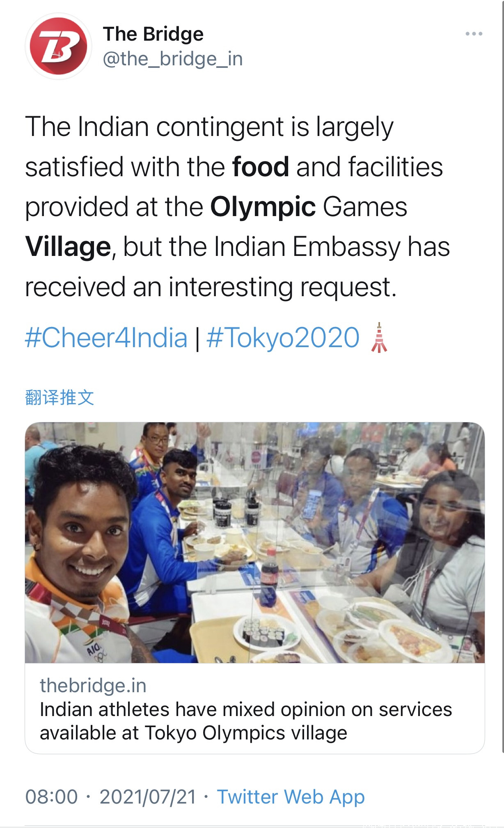Click the 2021/07/21 date
This screenshot has height=836, width=504.
coord(148,797)
